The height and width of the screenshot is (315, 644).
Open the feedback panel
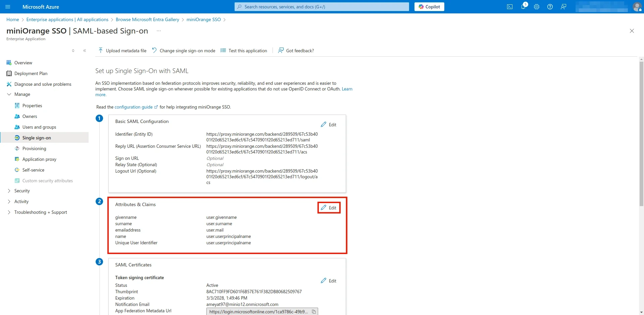point(563,7)
